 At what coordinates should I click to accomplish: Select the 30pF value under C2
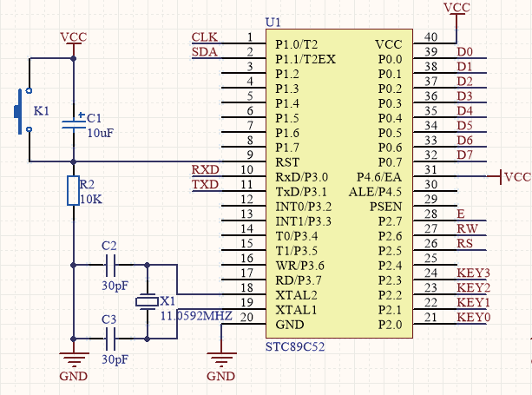(x=115, y=286)
